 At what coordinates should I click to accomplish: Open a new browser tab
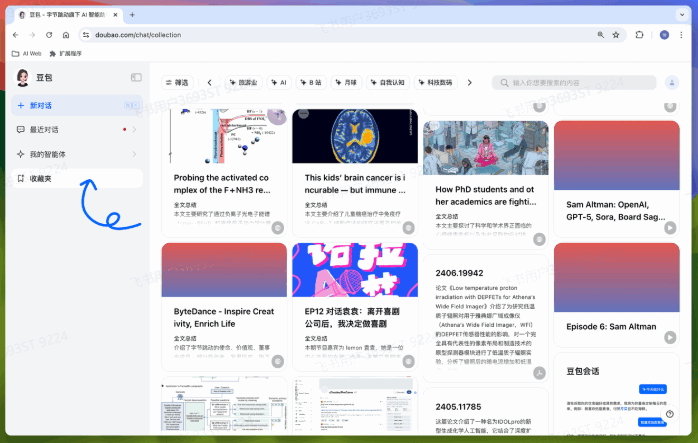pyautogui.click(x=132, y=15)
